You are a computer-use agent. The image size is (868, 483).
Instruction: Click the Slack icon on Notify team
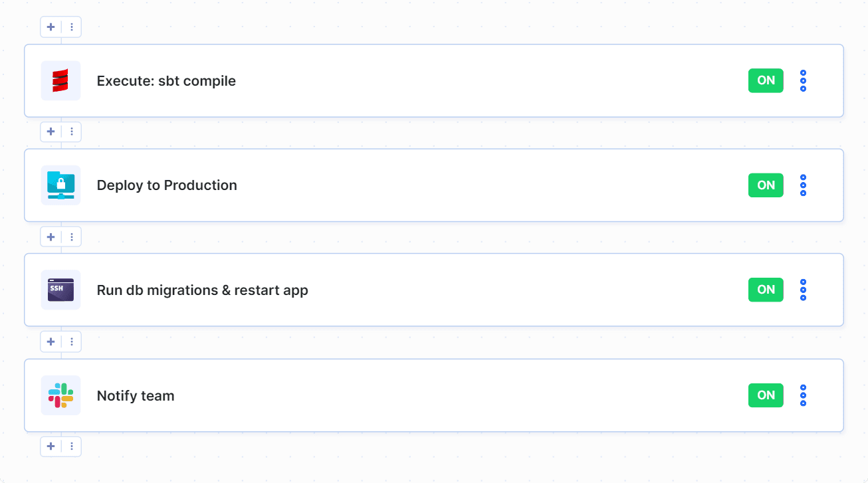pyautogui.click(x=60, y=395)
